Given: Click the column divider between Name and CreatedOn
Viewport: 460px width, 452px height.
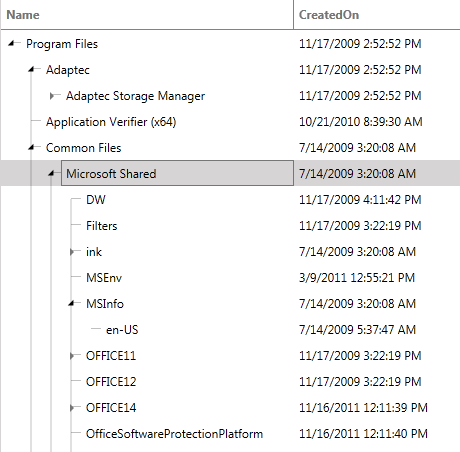Looking at the screenshot, I should point(293,15).
